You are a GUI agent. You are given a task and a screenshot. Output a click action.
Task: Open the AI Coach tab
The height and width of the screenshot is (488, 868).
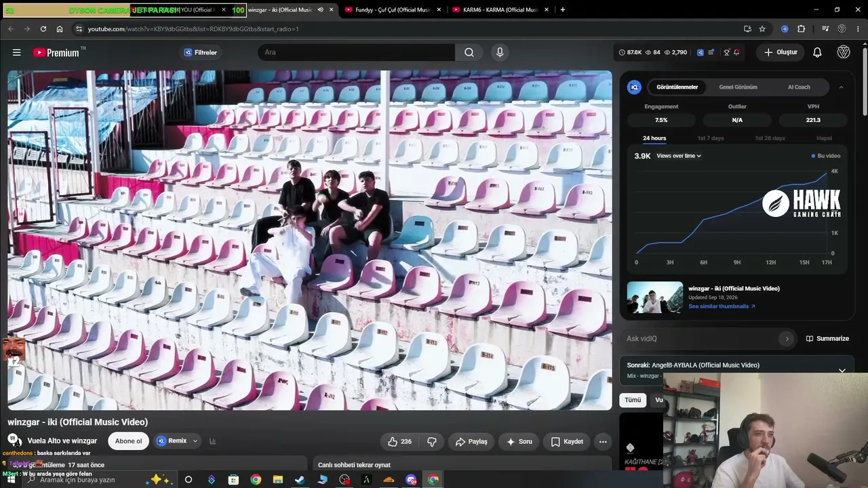[x=799, y=87]
